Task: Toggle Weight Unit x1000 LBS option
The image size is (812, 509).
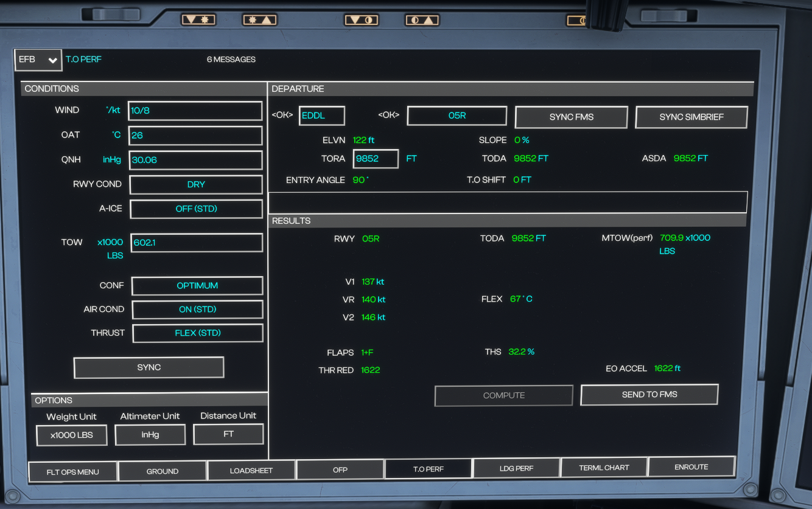Action: 71,435
